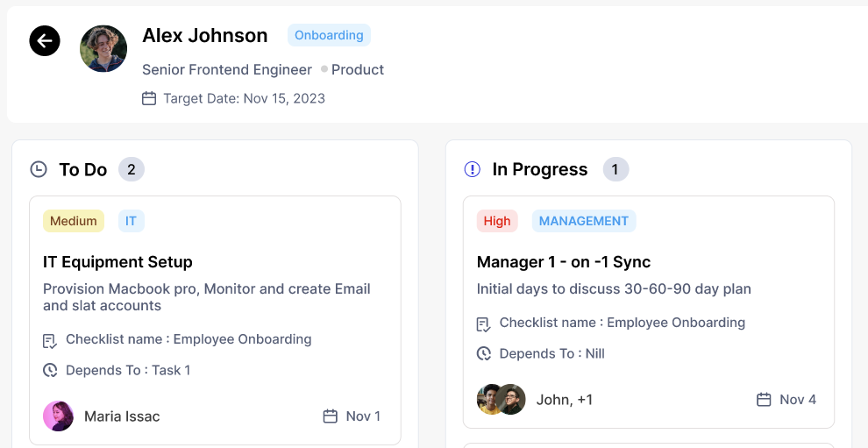Open Alex Johnson's profile photo
This screenshot has width=868, height=448.
(103, 49)
